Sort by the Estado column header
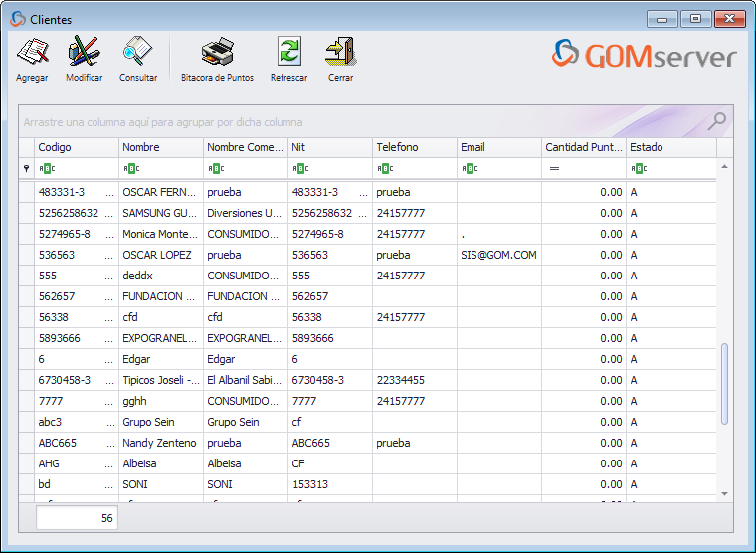Image resolution: width=756 pixels, height=553 pixels. [671, 147]
